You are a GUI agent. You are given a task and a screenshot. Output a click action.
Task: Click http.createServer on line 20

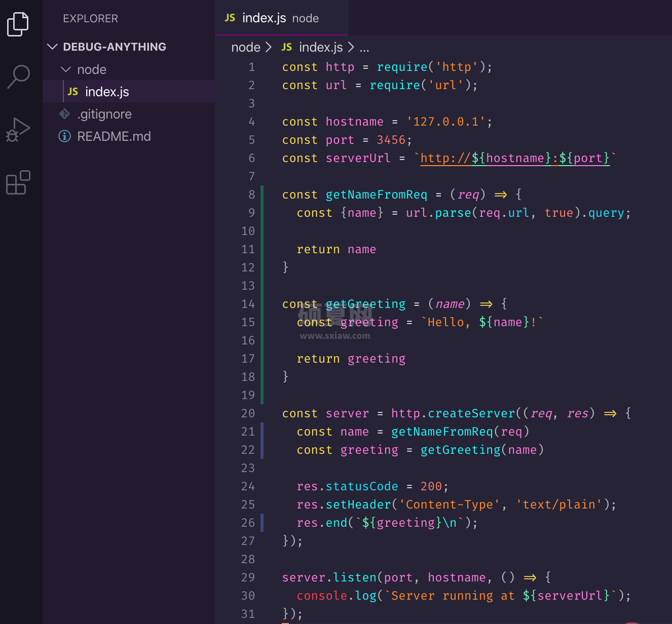click(x=453, y=413)
